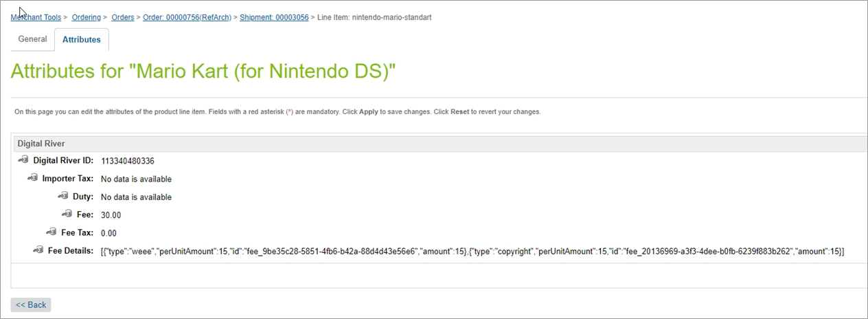Open the Orders breadcrumb link
Image resolution: width=868 pixels, height=319 pixels.
123,17
